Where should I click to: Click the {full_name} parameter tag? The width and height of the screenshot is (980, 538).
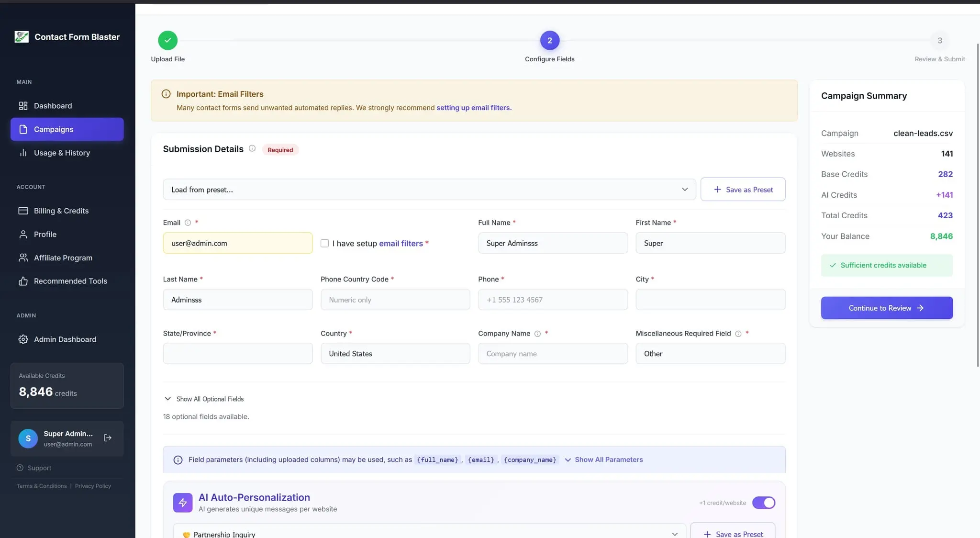tap(437, 460)
